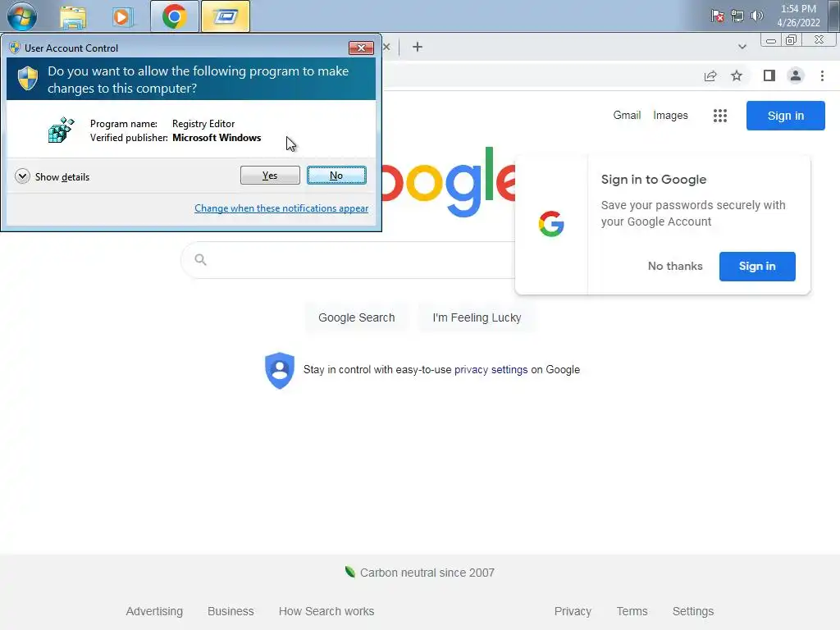The width and height of the screenshot is (840, 630).
Task: Dismiss popup with No thanks
Action: [675, 267]
